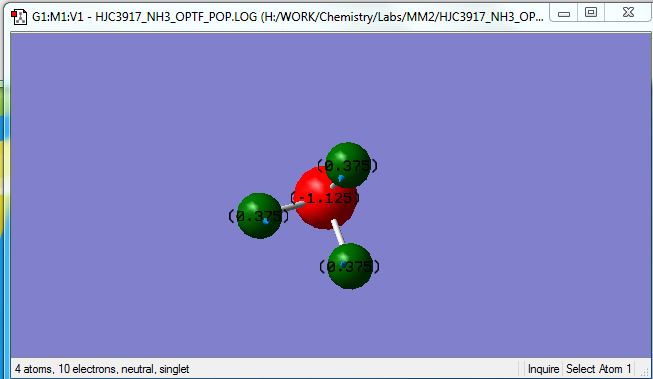
Task: Click empty status bar area left of Inquire
Action: click(x=354, y=369)
